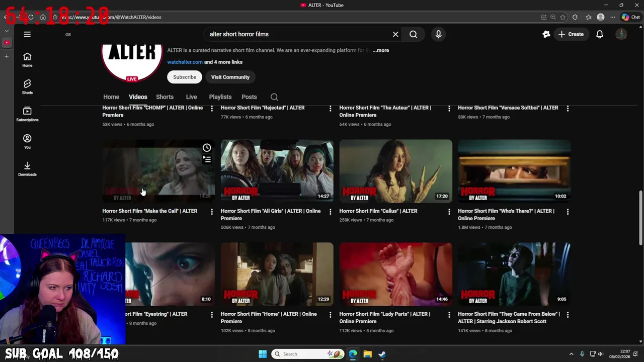Open options for The Auteur video
Viewport: 644px width, 362px height.
449,109
